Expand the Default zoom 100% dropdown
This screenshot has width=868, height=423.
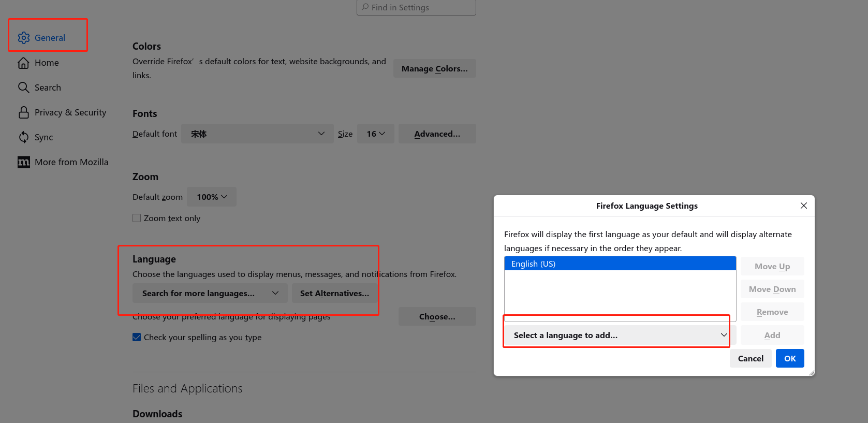coord(212,197)
